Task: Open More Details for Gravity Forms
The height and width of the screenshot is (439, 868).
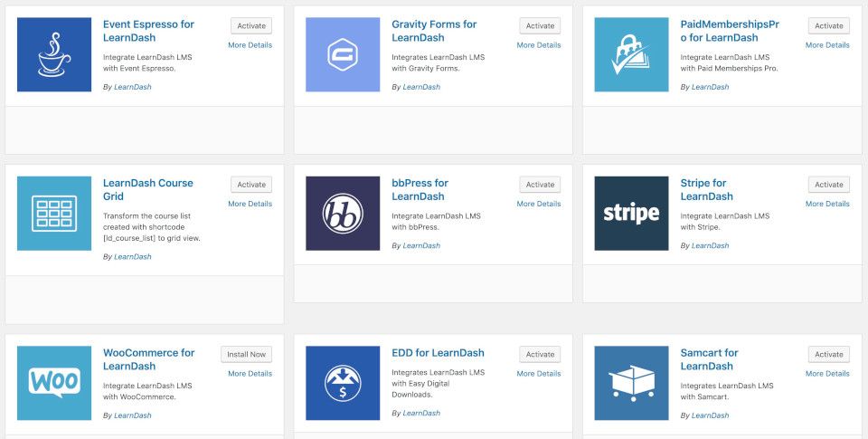Action: click(x=539, y=45)
